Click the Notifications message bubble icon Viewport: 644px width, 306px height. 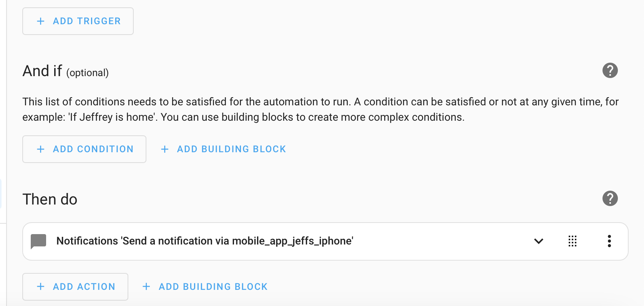pos(38,241)
